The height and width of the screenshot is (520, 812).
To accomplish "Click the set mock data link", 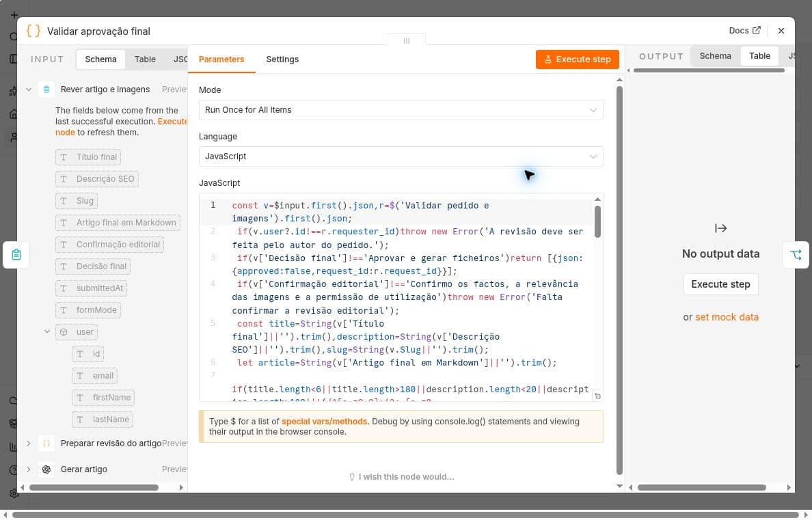I will point(727,317).
